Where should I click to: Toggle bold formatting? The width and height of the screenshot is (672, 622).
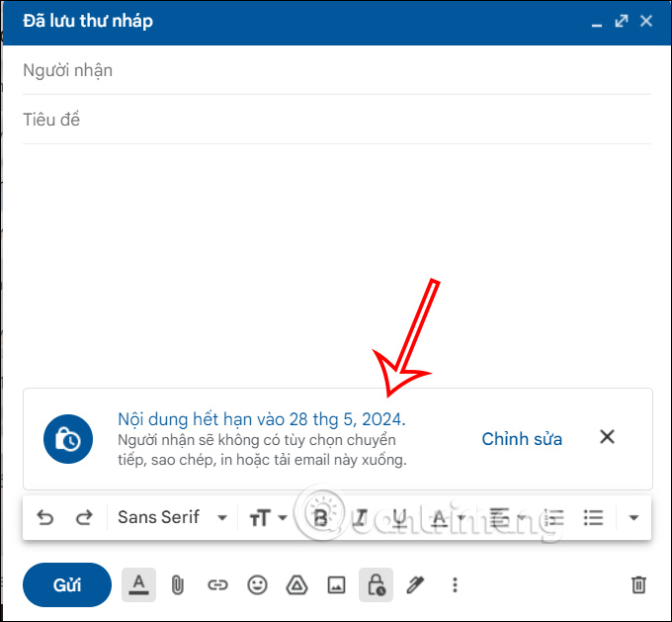320,518
